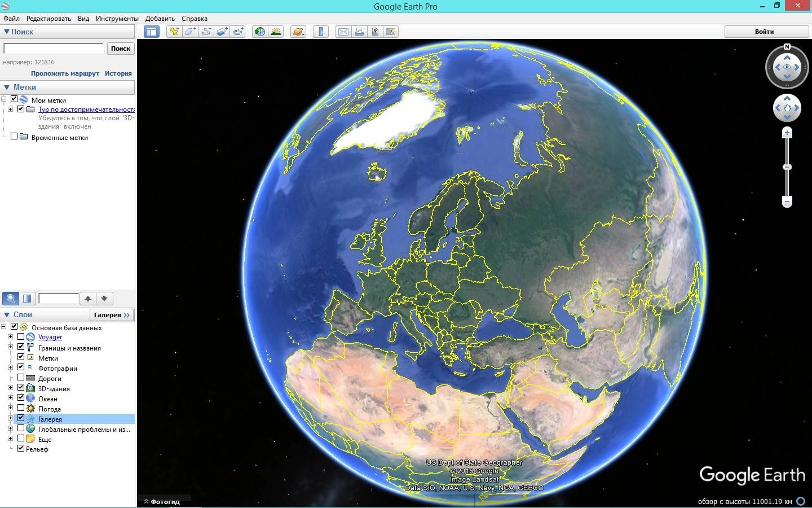The width and height of the screenshot is (812, 508).
Task: Click the N north compass indicator
Action: pyautogui.click(x=787, y=47)
